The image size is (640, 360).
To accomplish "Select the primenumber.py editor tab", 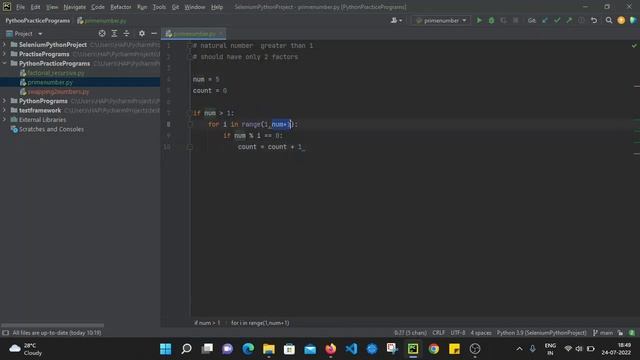I will click(x=194, y=33).
